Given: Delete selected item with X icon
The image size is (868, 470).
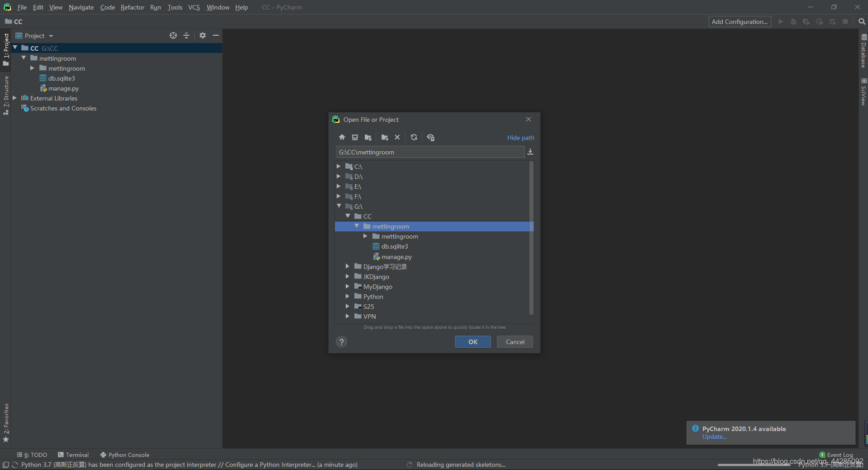Looking at the screenshot, I should pos(397,137).
